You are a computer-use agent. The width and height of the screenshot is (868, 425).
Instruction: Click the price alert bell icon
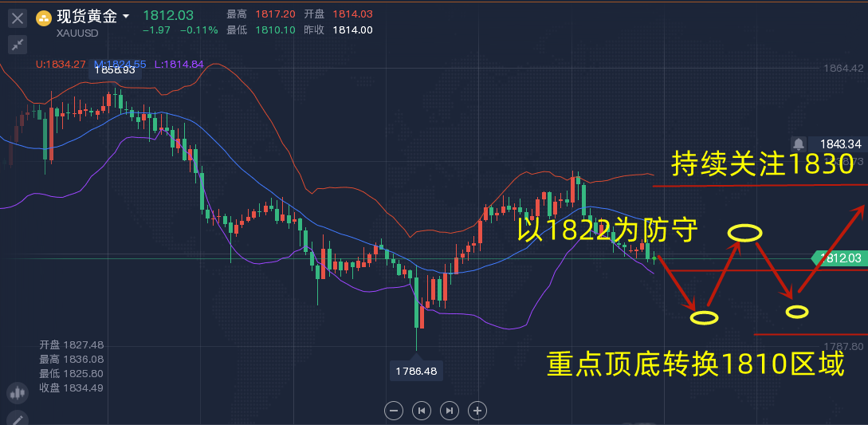(798, 144)
